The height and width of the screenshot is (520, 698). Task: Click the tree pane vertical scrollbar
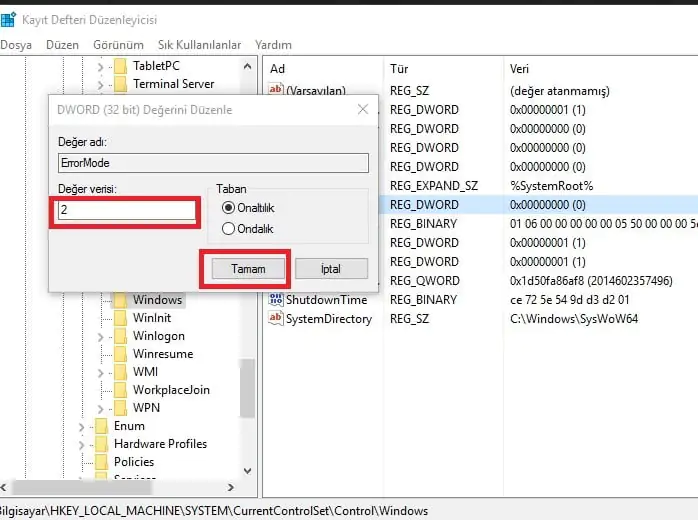246,380
